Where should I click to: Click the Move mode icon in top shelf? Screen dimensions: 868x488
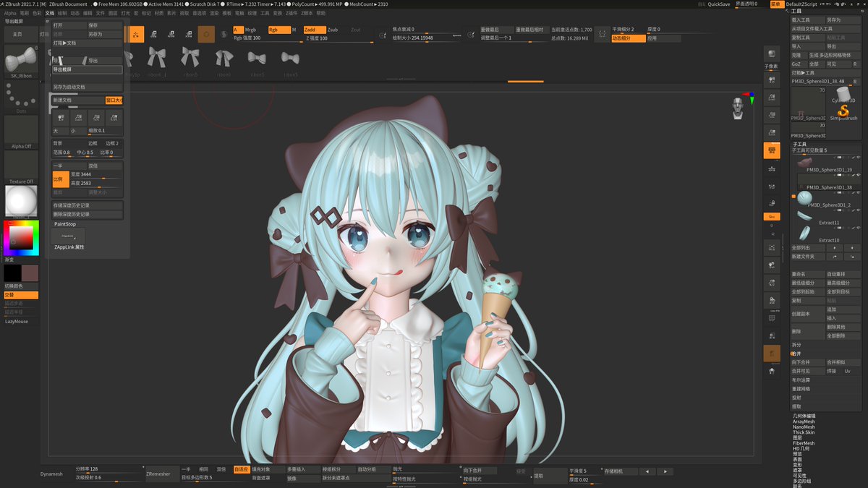[155, 34]
